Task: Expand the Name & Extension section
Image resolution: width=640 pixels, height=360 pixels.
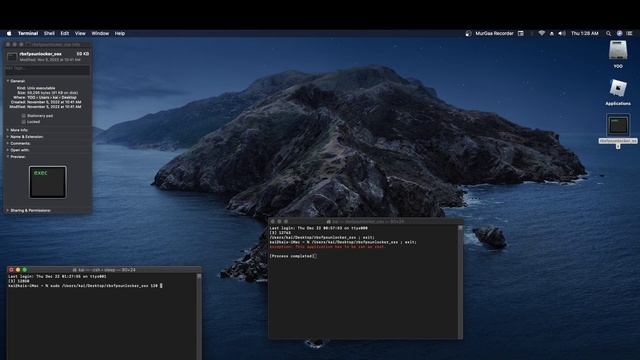Action: click(x=8, y=137)
